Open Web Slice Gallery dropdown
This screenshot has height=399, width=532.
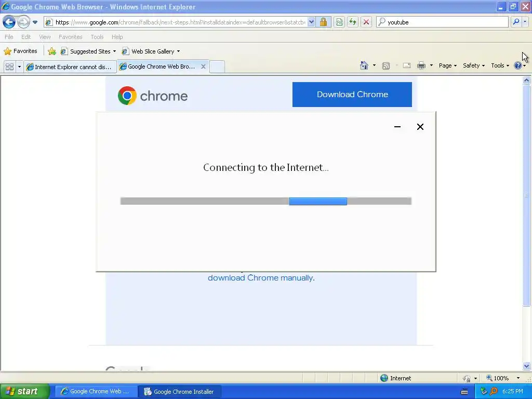tap(151, 51)
